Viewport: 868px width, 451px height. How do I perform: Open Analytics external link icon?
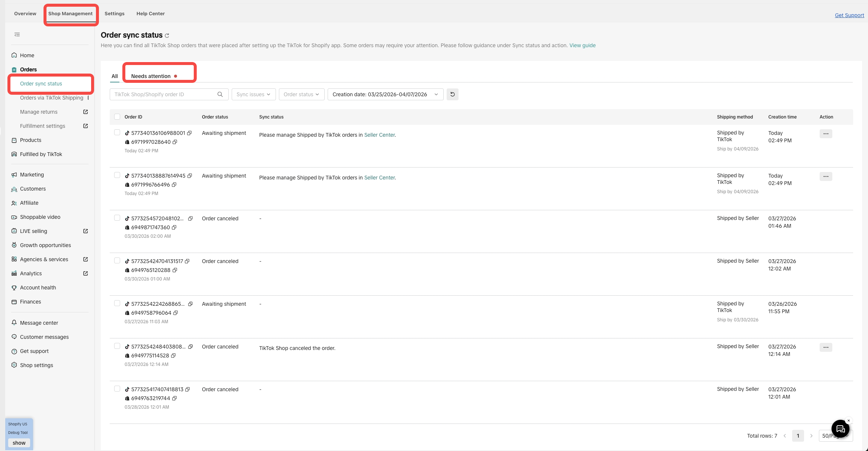pyautogui.click(x=86, y=273)
